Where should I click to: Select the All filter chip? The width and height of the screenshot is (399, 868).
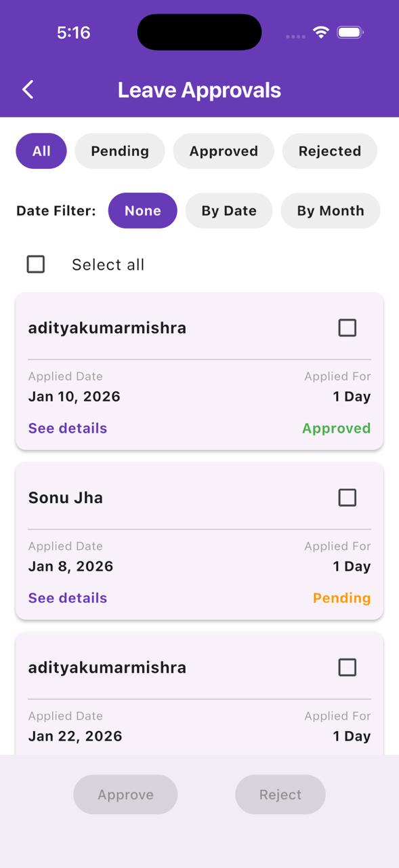[x=41, y=151]
